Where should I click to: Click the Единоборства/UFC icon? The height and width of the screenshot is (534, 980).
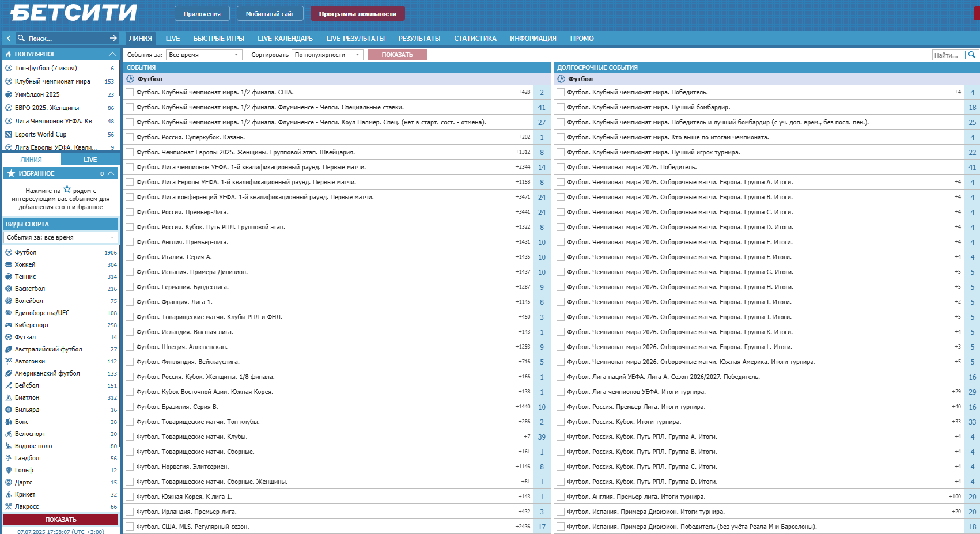tap(9, 313)
